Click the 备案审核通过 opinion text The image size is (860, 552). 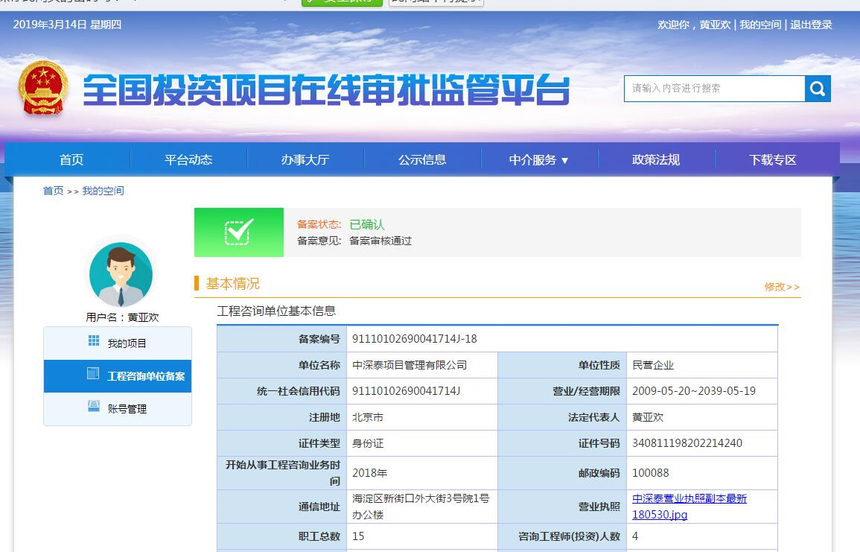click(x=381, y=241)
